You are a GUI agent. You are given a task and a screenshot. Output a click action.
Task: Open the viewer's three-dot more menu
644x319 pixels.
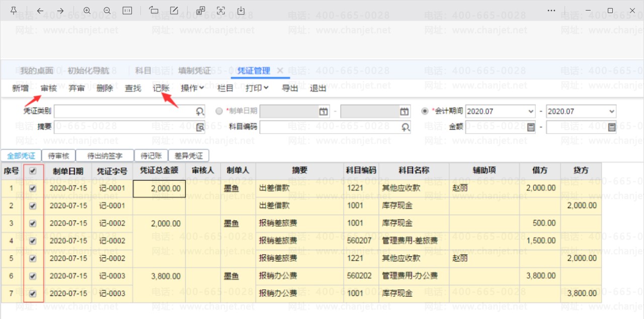pos(551,11)
